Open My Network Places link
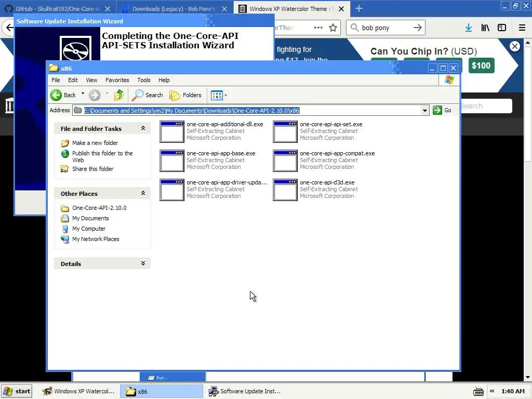The image size is (532, 399). point(96,239)
